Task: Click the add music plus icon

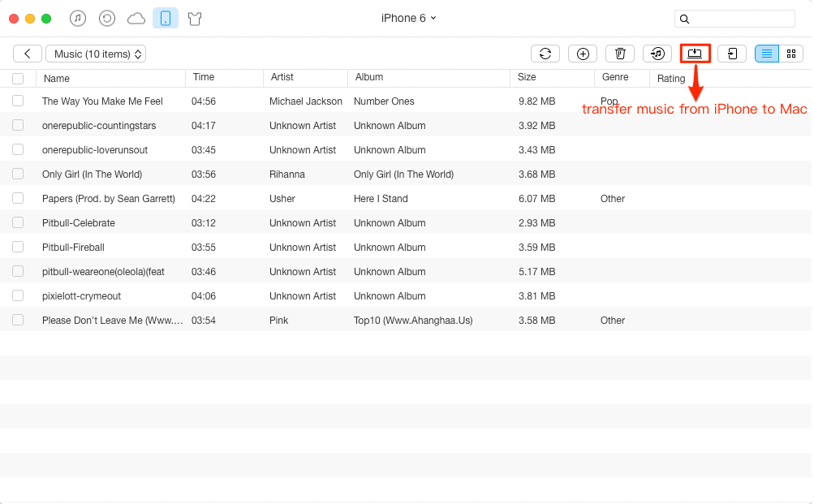Action: coord(583,54)
